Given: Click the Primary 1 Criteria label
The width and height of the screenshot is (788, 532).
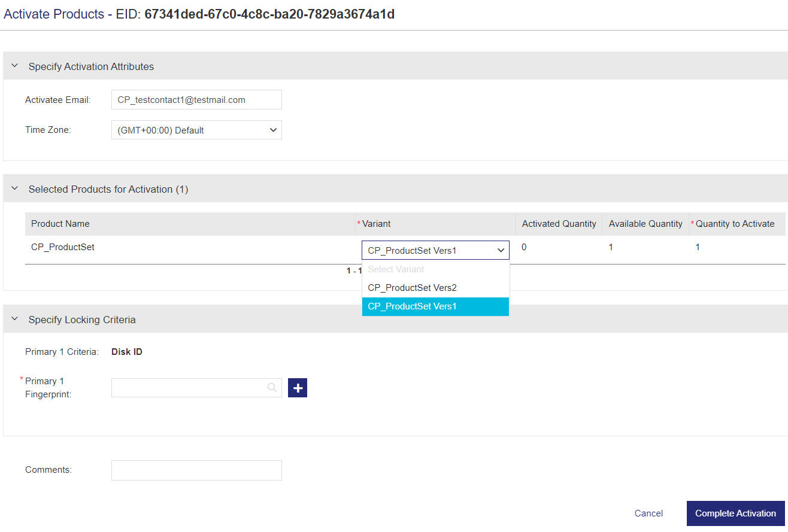Looking at the screenshot, I should 62,352.
